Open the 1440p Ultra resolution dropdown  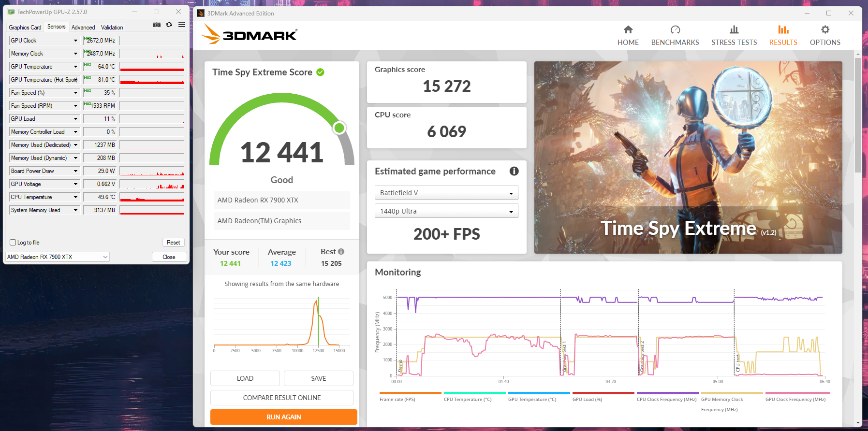pos(446,211)
